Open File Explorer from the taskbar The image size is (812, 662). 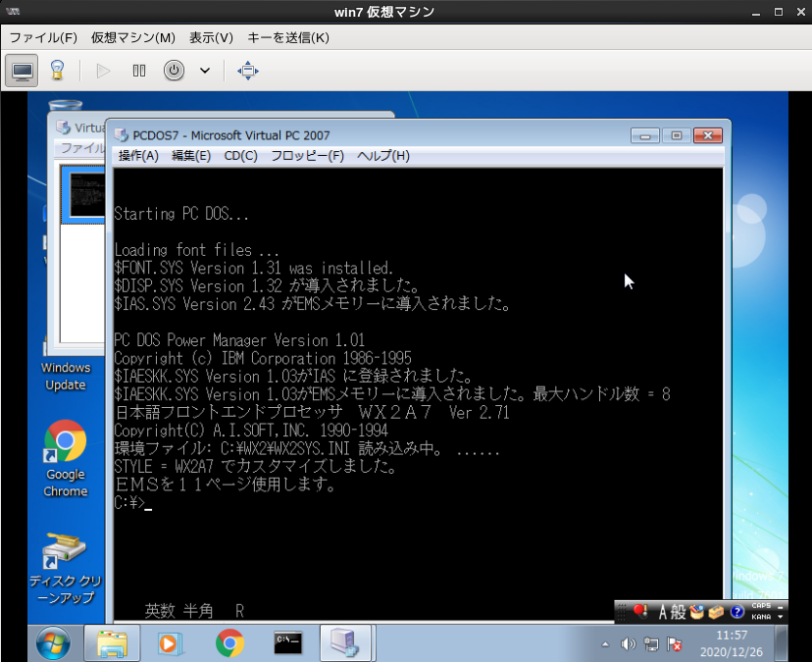[112, 643]
